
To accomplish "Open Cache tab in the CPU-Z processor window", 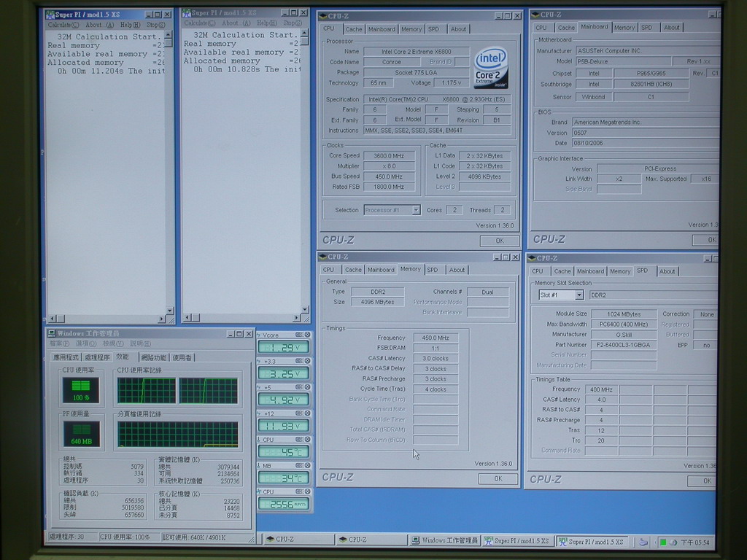I will tap(354, 29).
